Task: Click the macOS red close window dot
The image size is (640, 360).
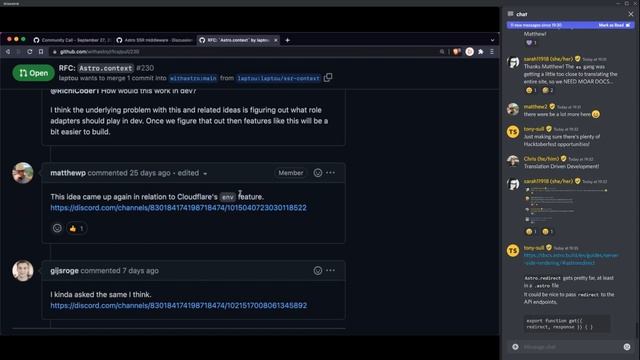Action: (x=9, y=39)
